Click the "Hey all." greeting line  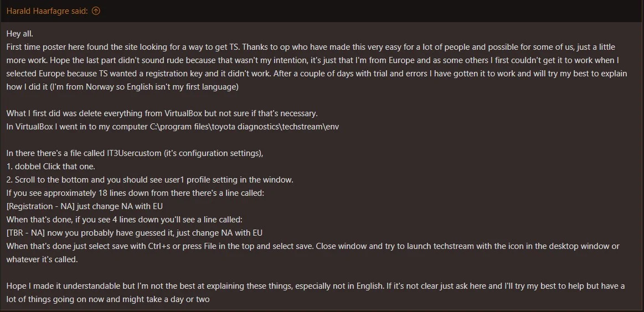pyautogui.click(x=20, y=34)
